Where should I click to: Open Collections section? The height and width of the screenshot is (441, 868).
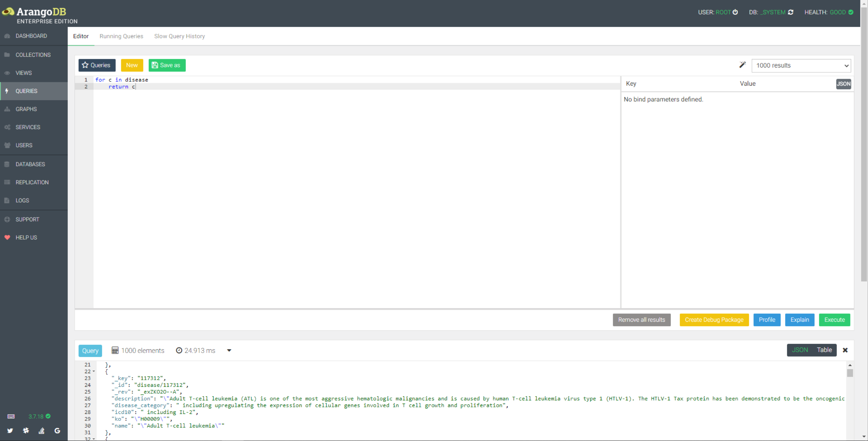34,55
